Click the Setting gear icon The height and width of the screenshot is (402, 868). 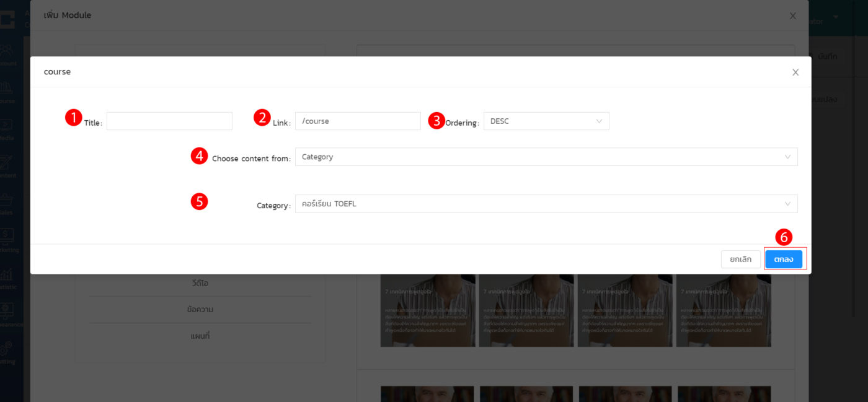(7, 349)
